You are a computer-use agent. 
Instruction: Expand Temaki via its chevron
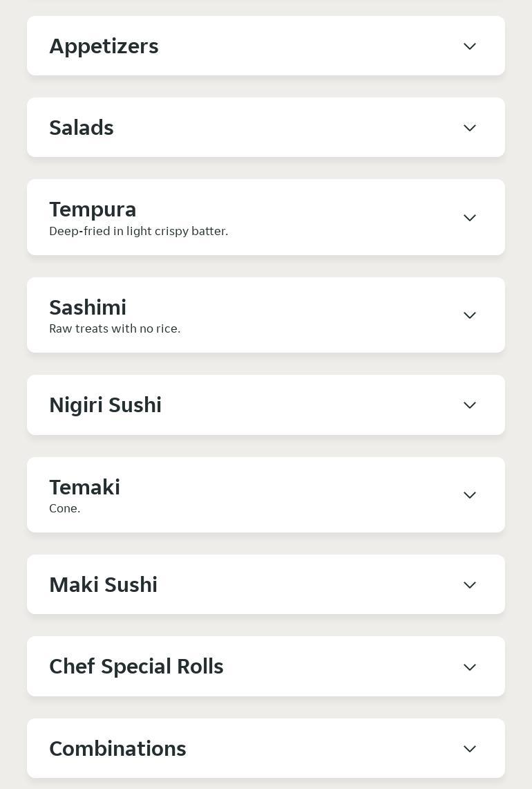pyautogui.click(x=470, y=495)
